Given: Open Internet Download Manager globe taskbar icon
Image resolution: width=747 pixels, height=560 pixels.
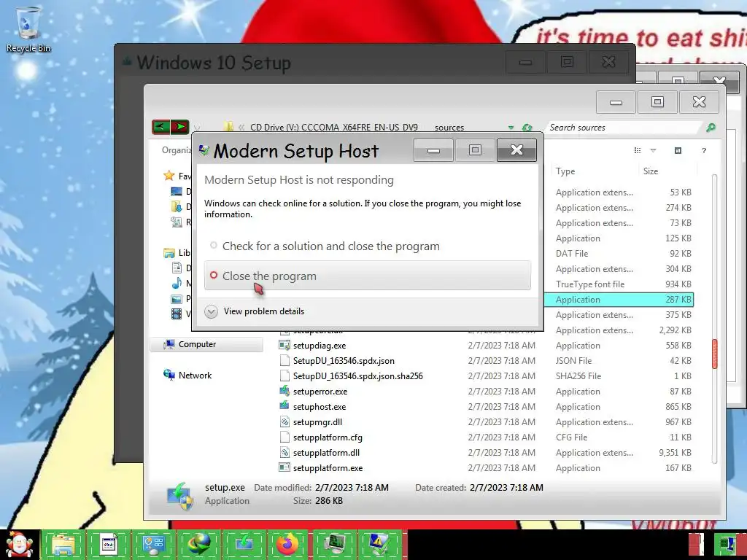Looking at the screenshot, I should (x=198, y=544).
